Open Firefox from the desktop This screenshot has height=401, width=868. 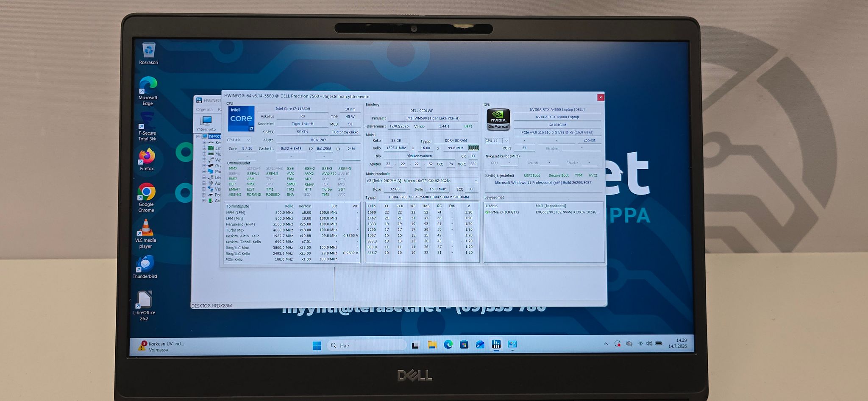point(147,159)
